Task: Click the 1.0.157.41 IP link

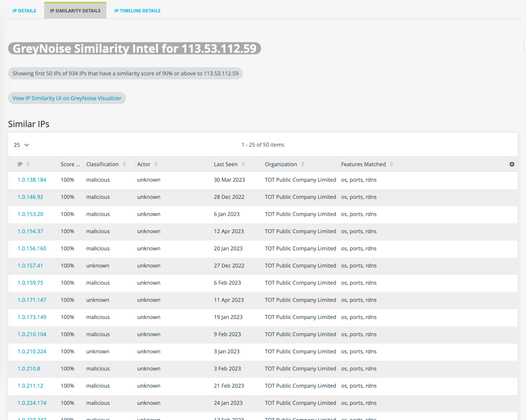Action: point(30,265)
